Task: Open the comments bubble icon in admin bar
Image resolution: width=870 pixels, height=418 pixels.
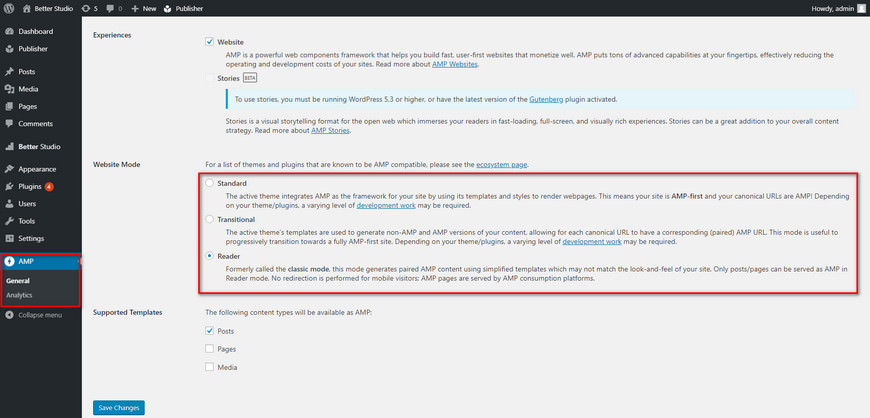Action: [x=110, y=8]
